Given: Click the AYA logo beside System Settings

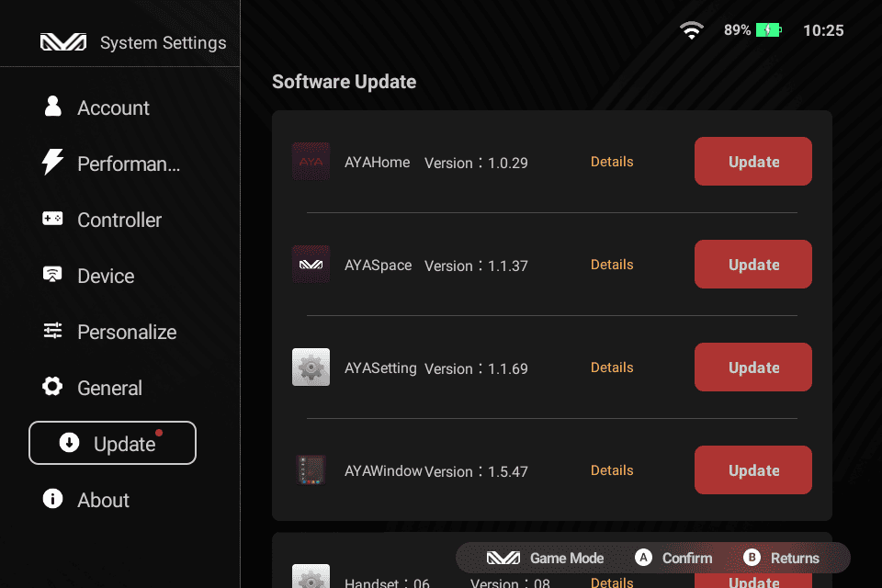Looking at the screenshot, I should pos(63,42).
